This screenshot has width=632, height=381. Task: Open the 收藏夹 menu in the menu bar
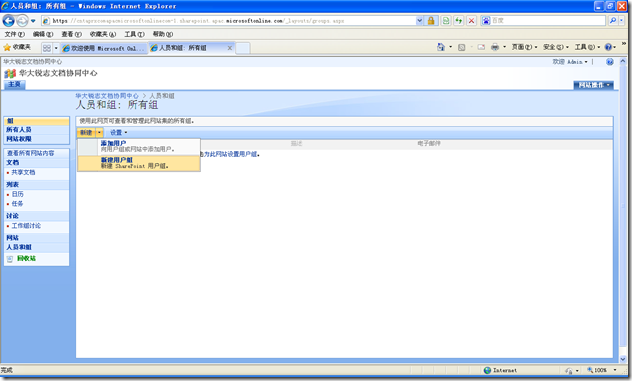pyautogui.click(x=103, y=34)
